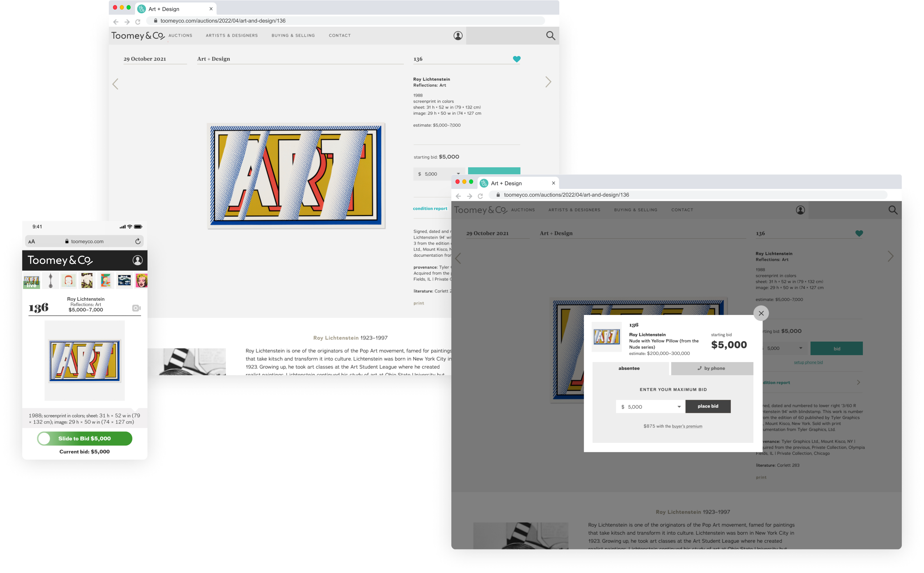
Task: Click browser forward arrow in back window
Action: pyautogui.click(x=127, y=22)
